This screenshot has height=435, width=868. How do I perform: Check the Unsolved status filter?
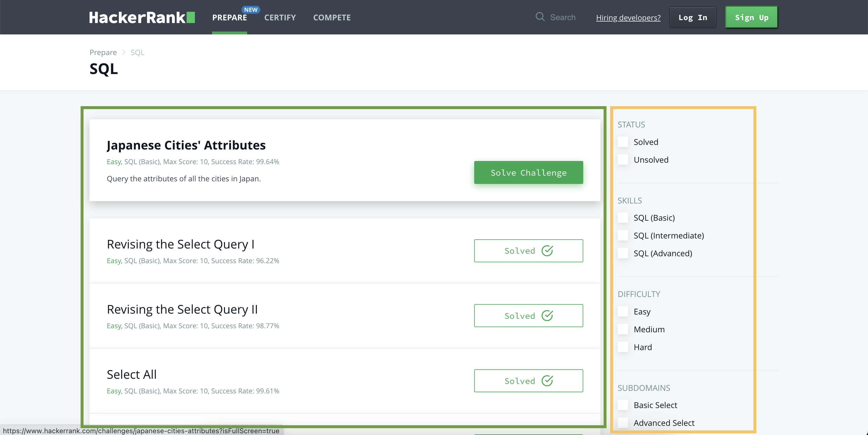pyautogui.click(x=623, y=160)
